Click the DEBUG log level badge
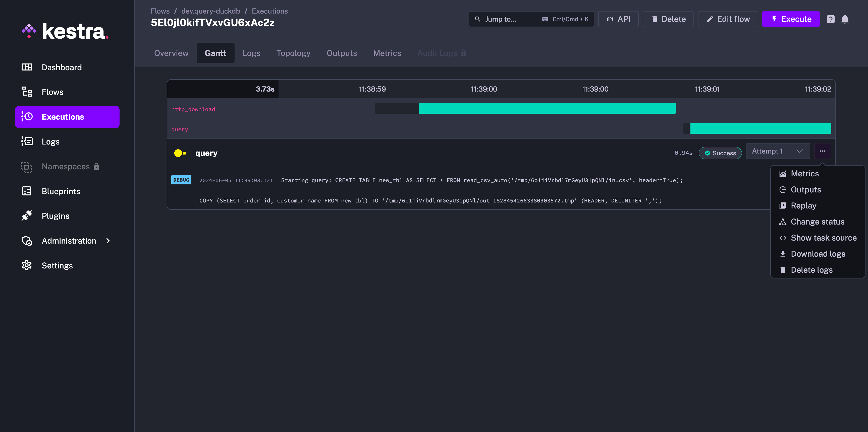This screenshot has height=432, width=868. 181,180
